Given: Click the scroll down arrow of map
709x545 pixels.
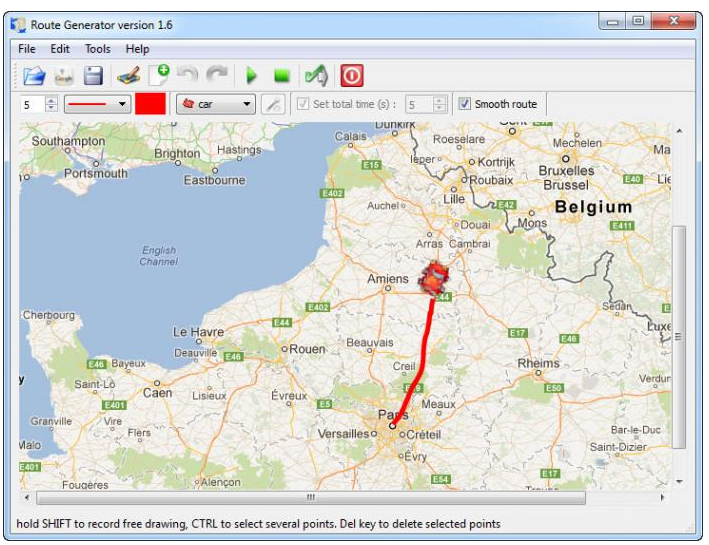Looking at the screenshot, I should click(x=679, y=482).
